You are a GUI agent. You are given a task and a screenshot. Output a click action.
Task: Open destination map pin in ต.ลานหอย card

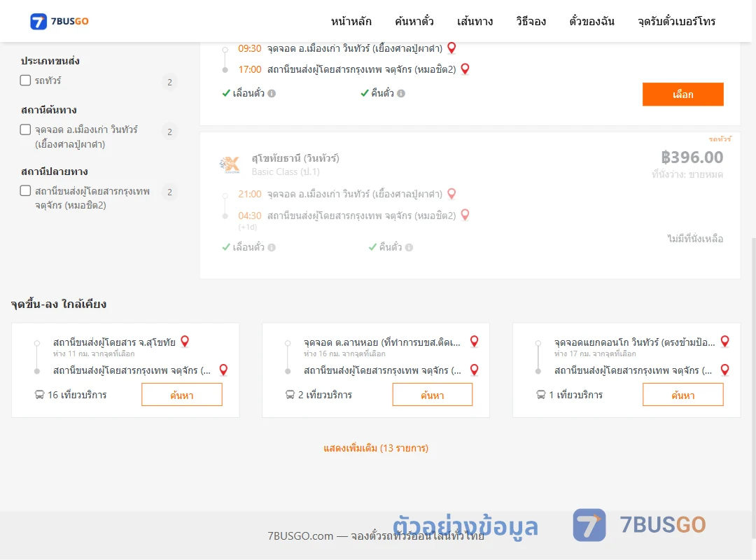pos(475,370)
